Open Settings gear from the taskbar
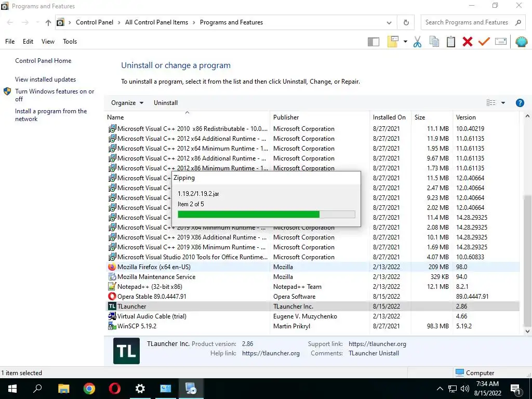The width and height of the screenshot is (532, 399). pyautogui.click(x=140, y=389)
